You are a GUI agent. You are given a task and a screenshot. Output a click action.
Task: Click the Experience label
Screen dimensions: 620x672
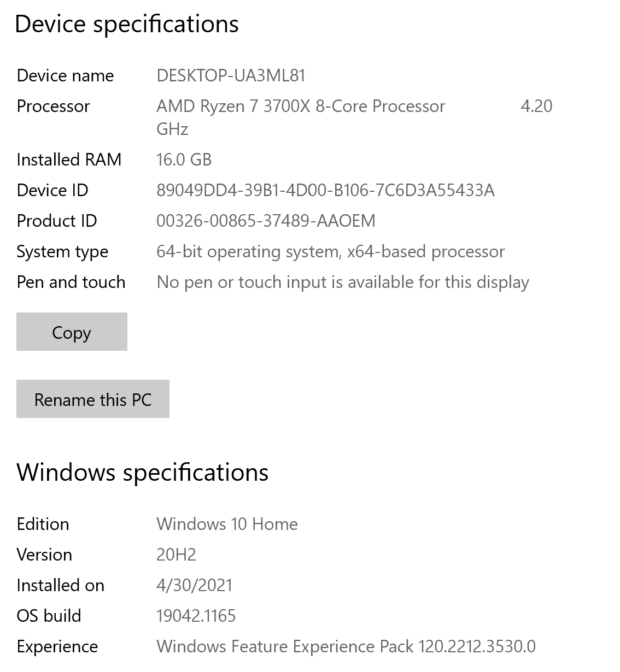57,646
